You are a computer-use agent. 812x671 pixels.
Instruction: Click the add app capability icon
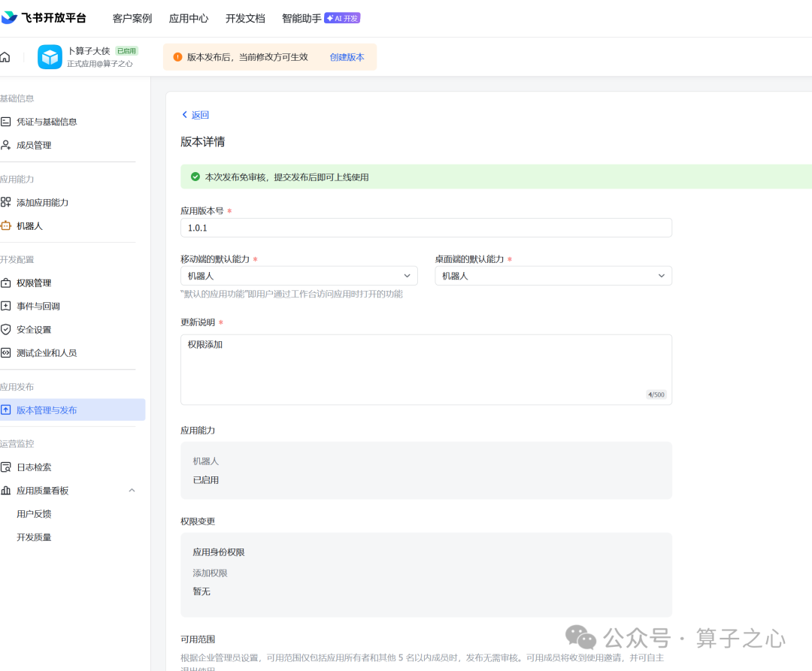6,202
